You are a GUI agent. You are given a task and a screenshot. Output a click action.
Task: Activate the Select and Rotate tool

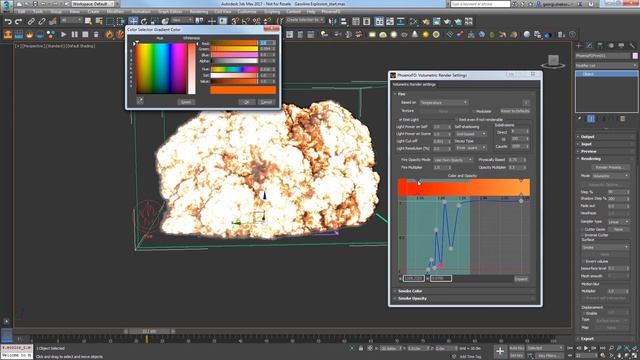pyautogui.click(x=144, y=21)
